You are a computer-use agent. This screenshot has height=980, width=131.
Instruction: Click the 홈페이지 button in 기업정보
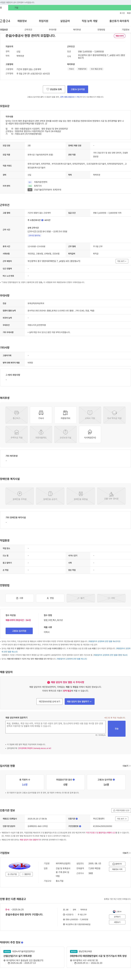click(x=117, y=864)
